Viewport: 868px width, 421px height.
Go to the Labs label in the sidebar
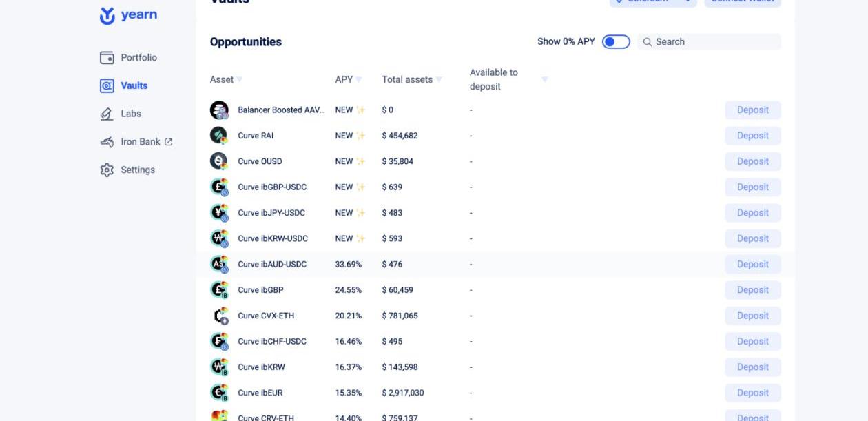131,114
